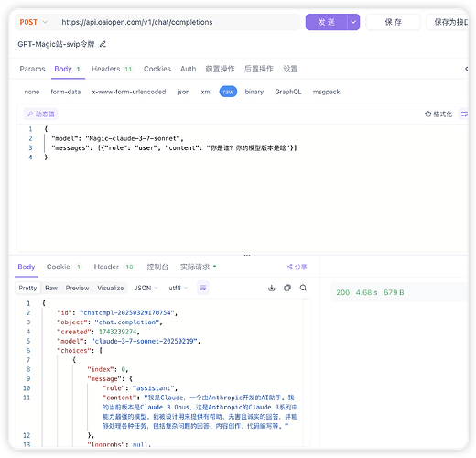Open the send button dropdown arrow
The width and height of the screenshot is (476, 458).
pos(353,22)
